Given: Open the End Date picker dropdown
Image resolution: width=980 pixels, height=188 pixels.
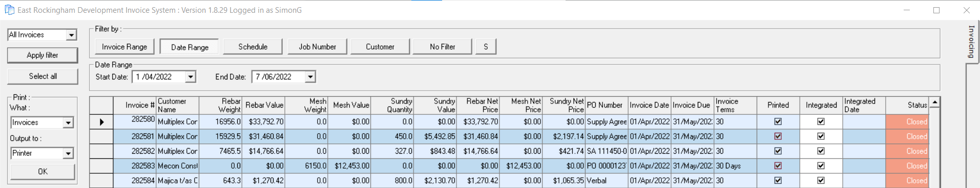Looking at the screenshot, I should (x=310, y=77).
